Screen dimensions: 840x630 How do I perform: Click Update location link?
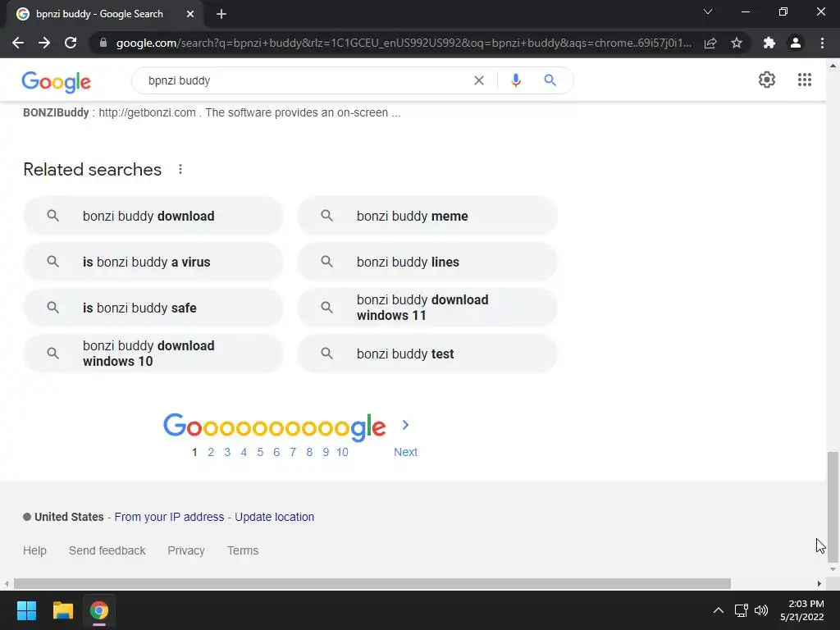pyautogui.click(x=274, y=517)
